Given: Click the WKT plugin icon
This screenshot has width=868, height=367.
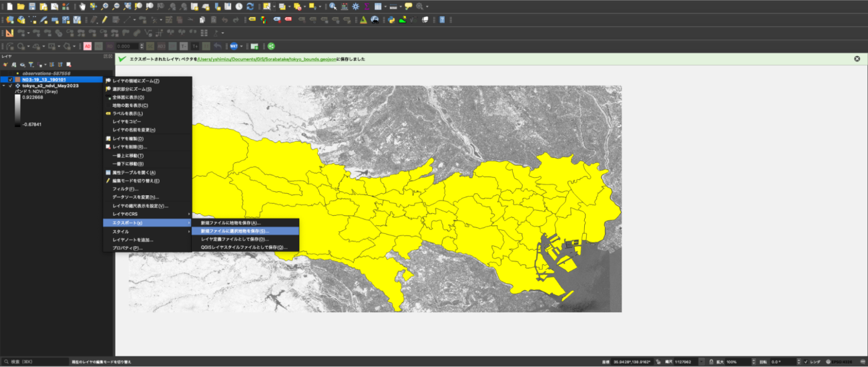Looking at the screenshot, I should point(234,46).
